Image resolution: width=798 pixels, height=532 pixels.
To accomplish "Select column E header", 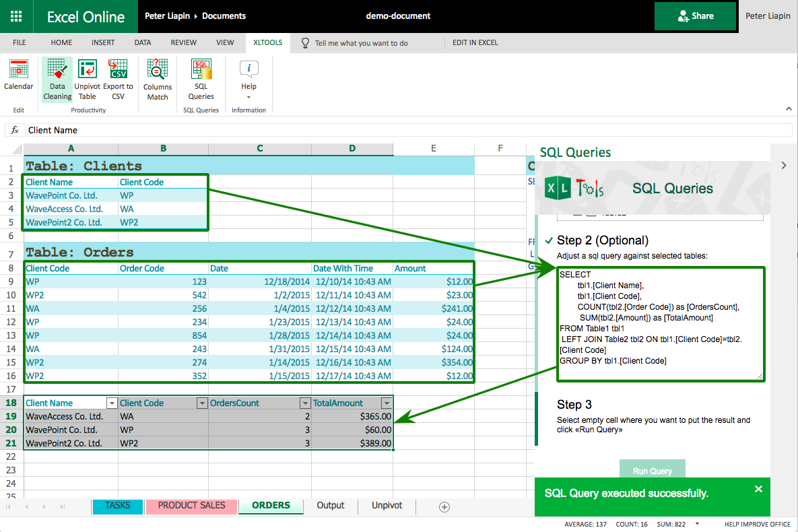I will click(434, 148).
